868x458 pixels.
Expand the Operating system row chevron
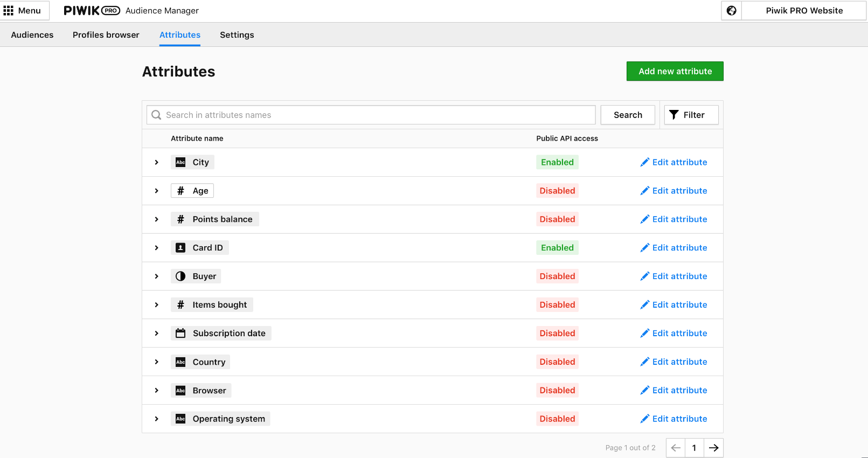(157, 419)
